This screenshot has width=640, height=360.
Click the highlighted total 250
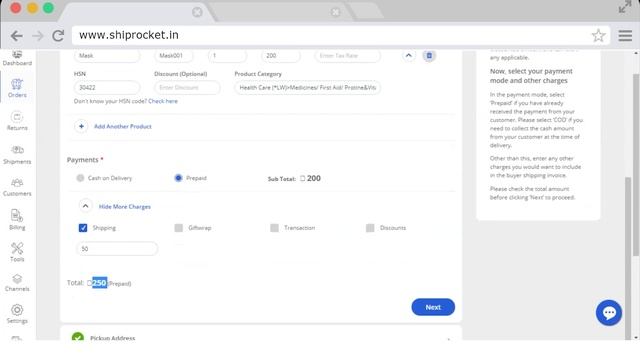[x=100, y=283]
